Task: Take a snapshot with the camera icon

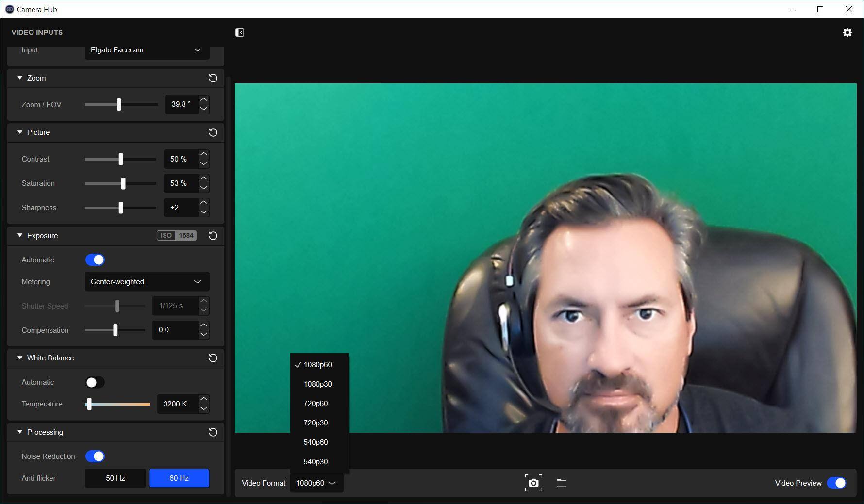Action: pos(533,483)
